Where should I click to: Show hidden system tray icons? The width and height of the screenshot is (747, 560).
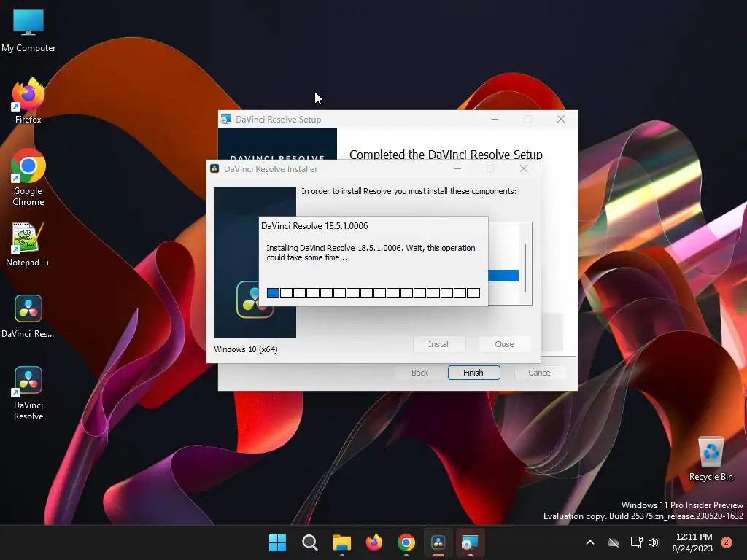589,542
